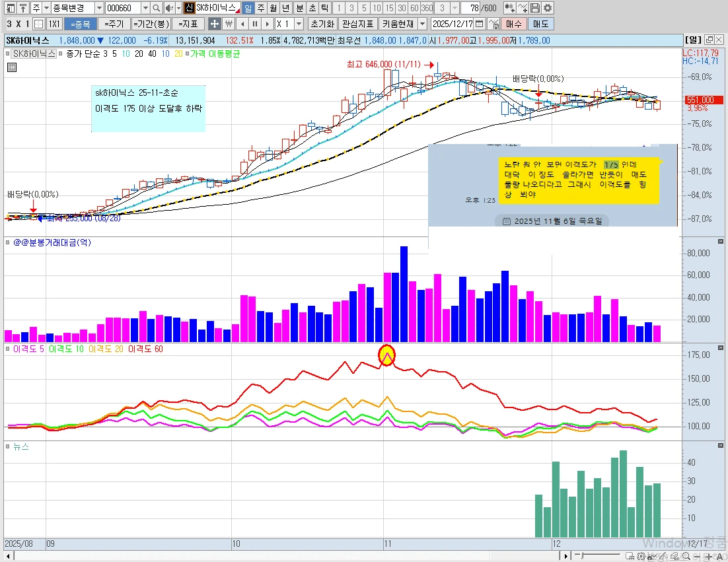
Task: Close the 분봉거래대금 indicator panel
Action: click(721, 241)
